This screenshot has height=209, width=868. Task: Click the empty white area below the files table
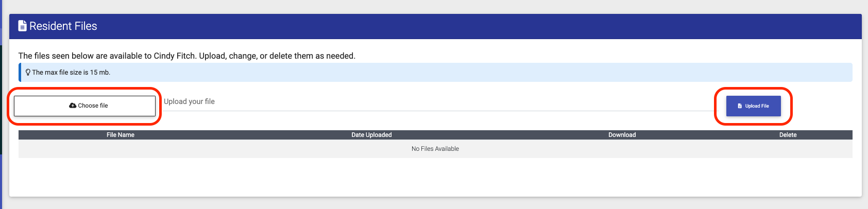click(x=435, y=177)
